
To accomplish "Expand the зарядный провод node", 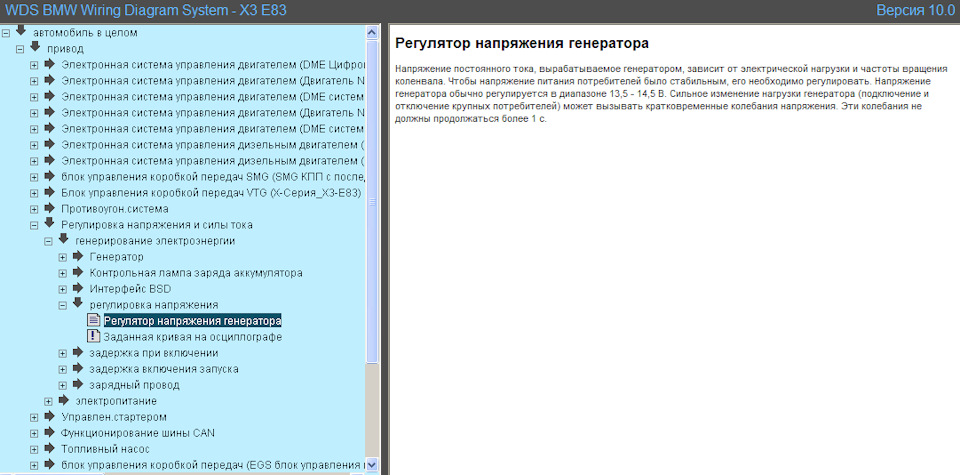I will 62,386.
